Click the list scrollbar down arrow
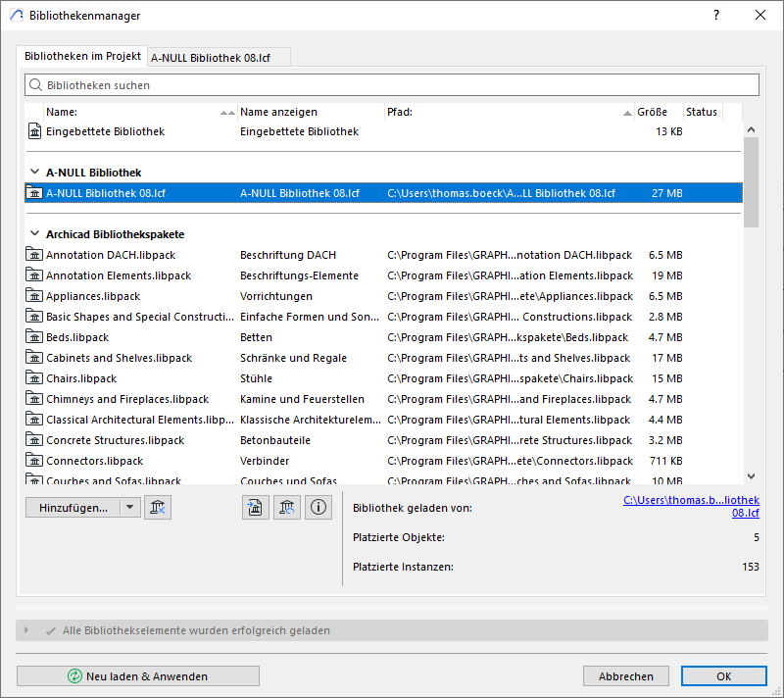The width and height of the screenshot is (784, 698). click(751, 476)
